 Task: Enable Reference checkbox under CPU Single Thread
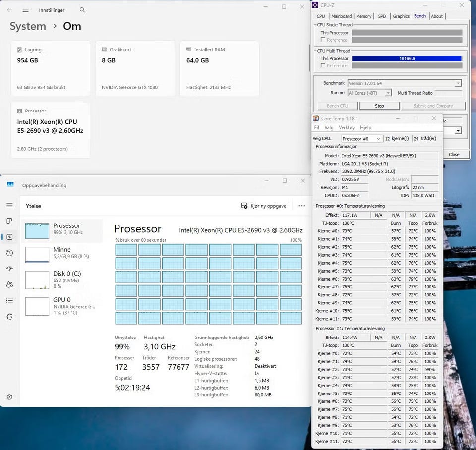click(323, 40)
